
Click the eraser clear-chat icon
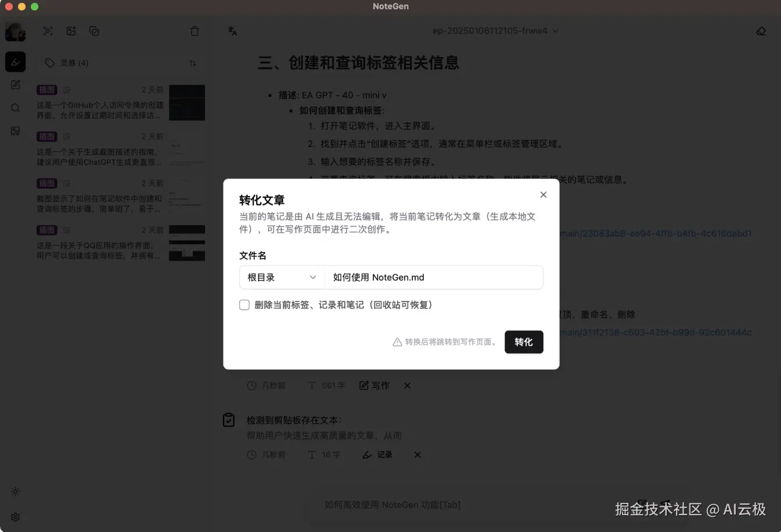coord(761,31)
